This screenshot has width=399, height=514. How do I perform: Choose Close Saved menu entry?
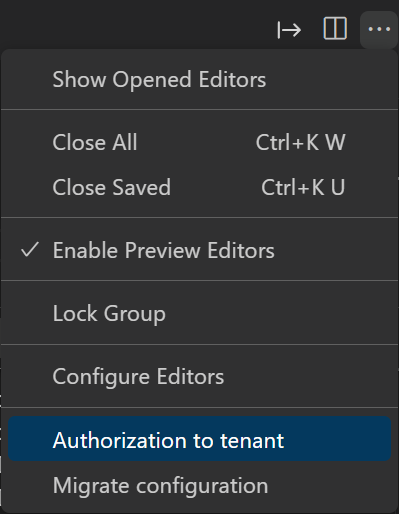tap(200, 187)
